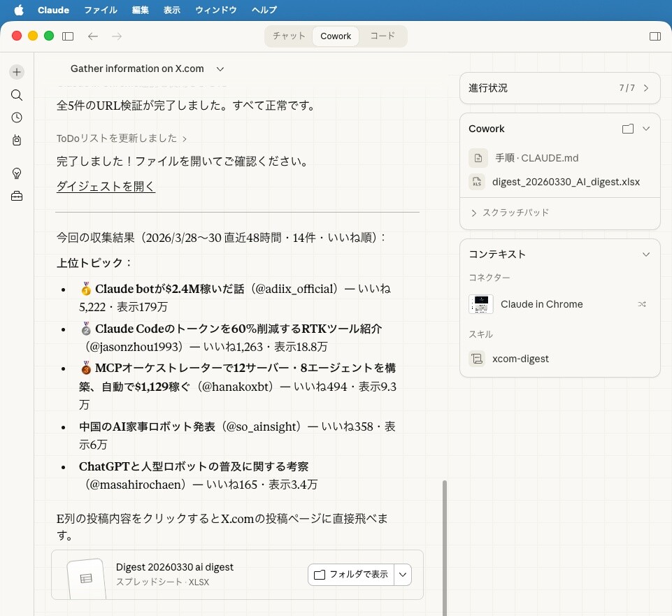Click the 上位トピック heading
Image resolution: width=672 pixels, height=616 pixels.
click(94, 263)
